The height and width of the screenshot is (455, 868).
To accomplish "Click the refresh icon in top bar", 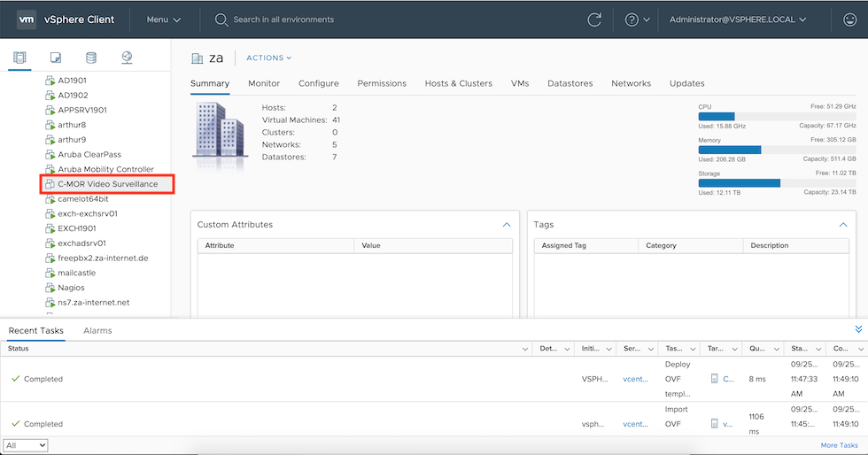I will pyautogui.click(x=594, y=19).
